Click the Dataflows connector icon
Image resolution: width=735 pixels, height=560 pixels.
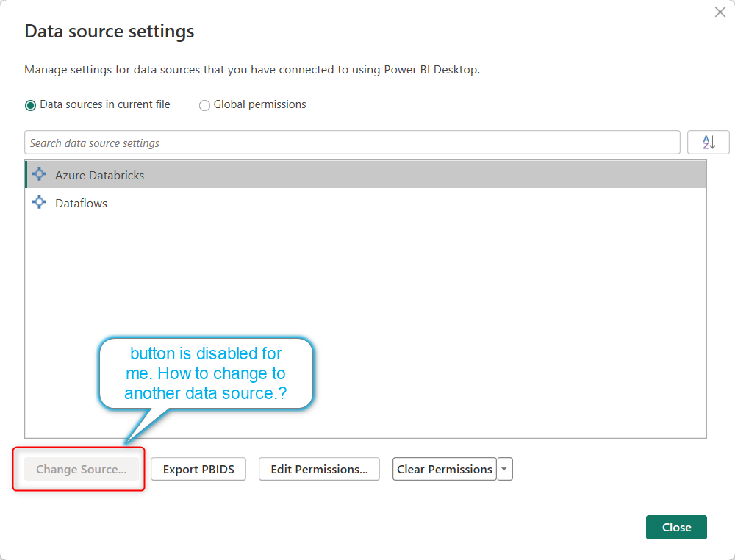(40, 202)
